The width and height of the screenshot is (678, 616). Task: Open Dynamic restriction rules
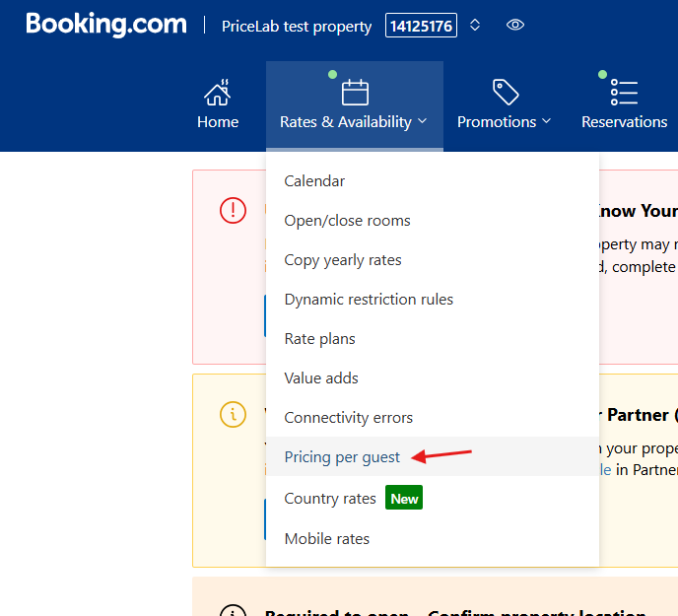click(433, 300)
